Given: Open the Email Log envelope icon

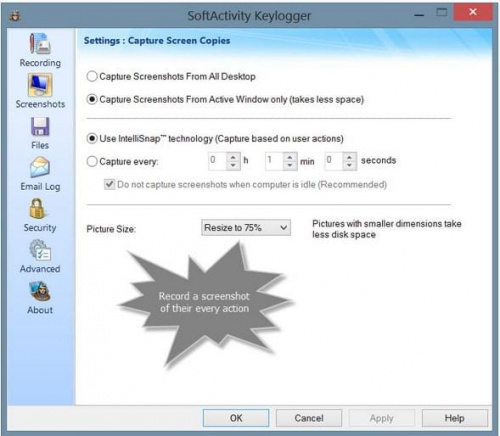Looking at the screenshot, I should point(40,167).
